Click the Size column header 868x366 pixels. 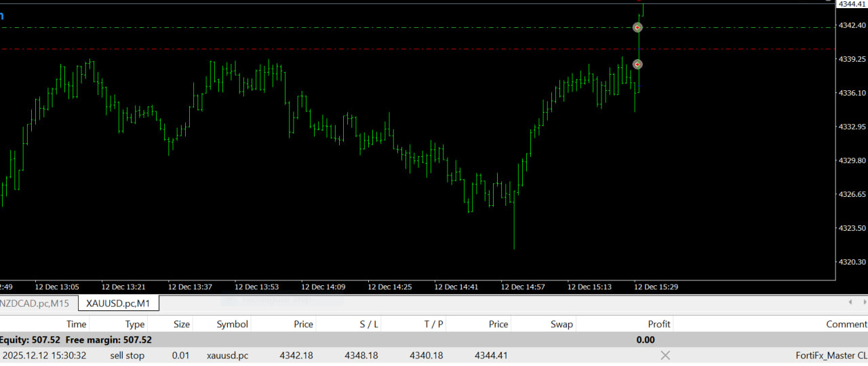coord(181,324)
